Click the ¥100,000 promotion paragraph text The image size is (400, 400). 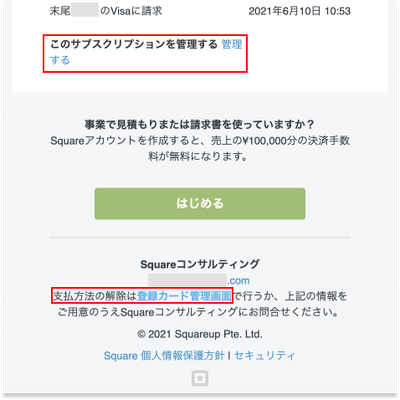pyautogui.click(x=200, y=148)
